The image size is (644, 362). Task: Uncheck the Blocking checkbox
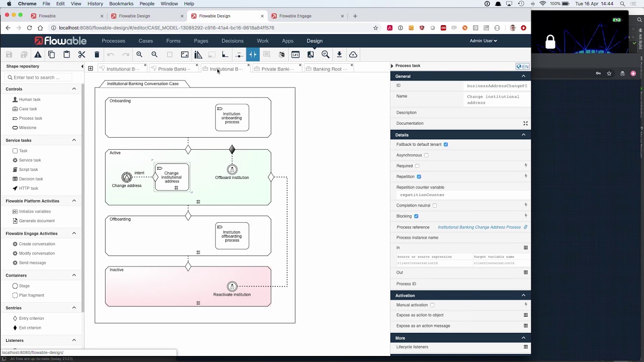416,216
